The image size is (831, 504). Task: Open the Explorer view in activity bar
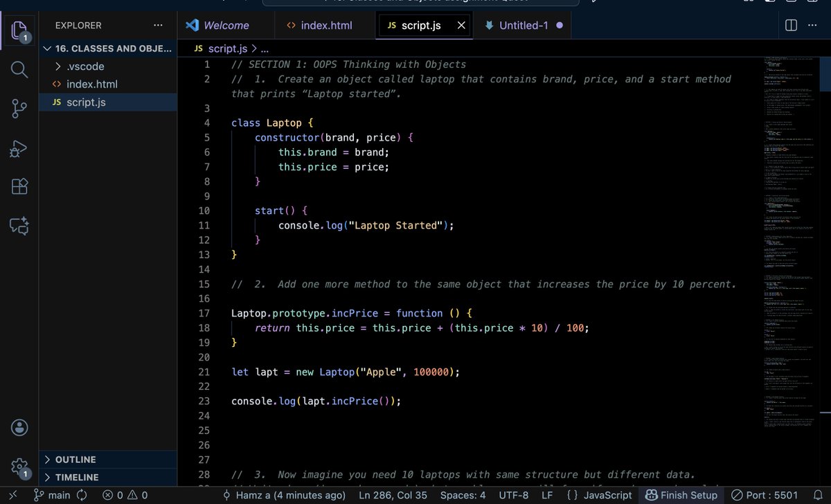pos(19,32)
